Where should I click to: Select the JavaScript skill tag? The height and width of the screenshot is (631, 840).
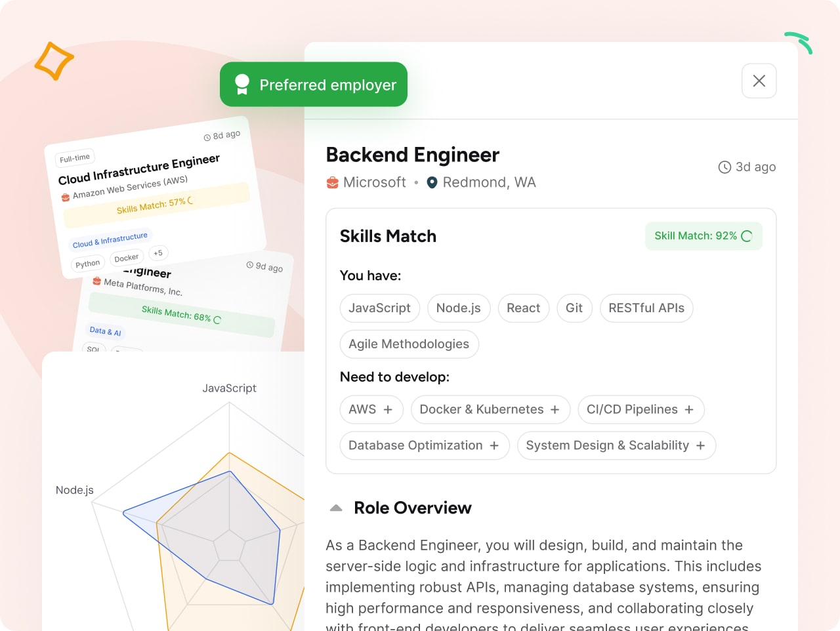point(379,308)
